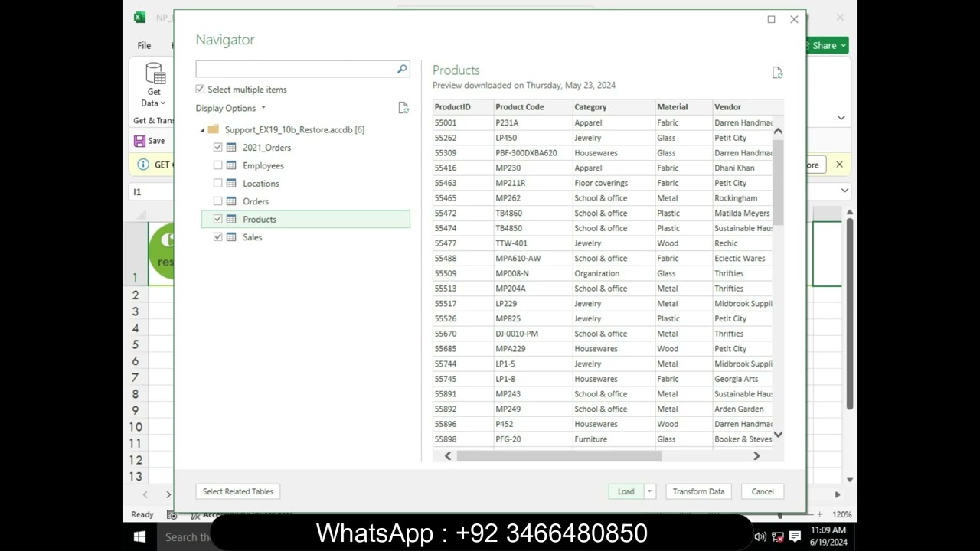Click row header 5 in Excel worksheet
980x551 pixels.
136,344
